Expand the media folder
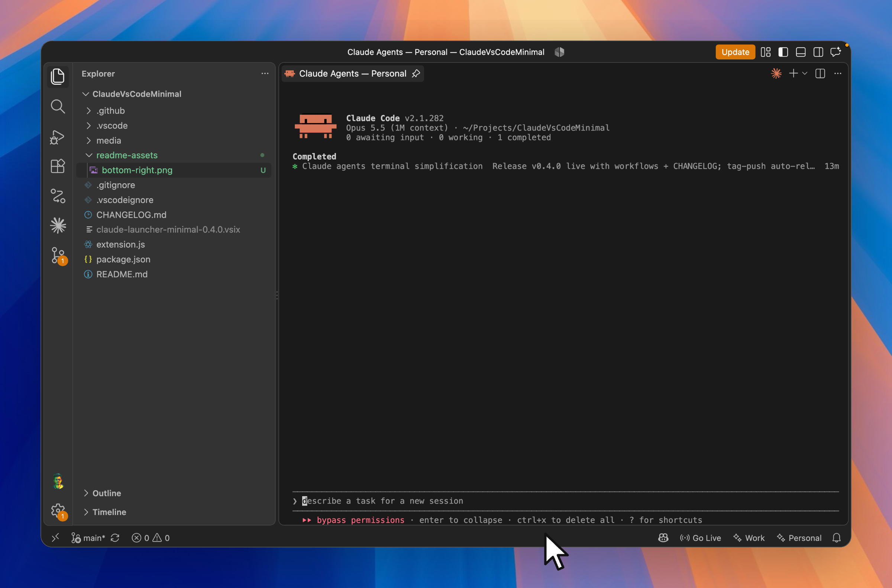 click(x=88, y=140)
